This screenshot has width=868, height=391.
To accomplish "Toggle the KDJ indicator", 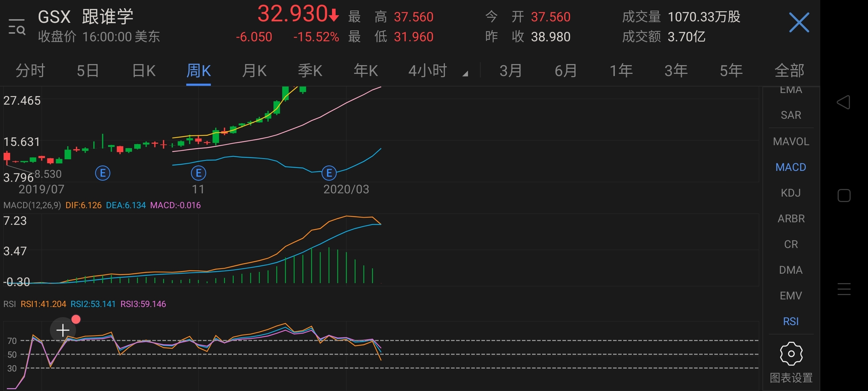I will coord(791,193).
